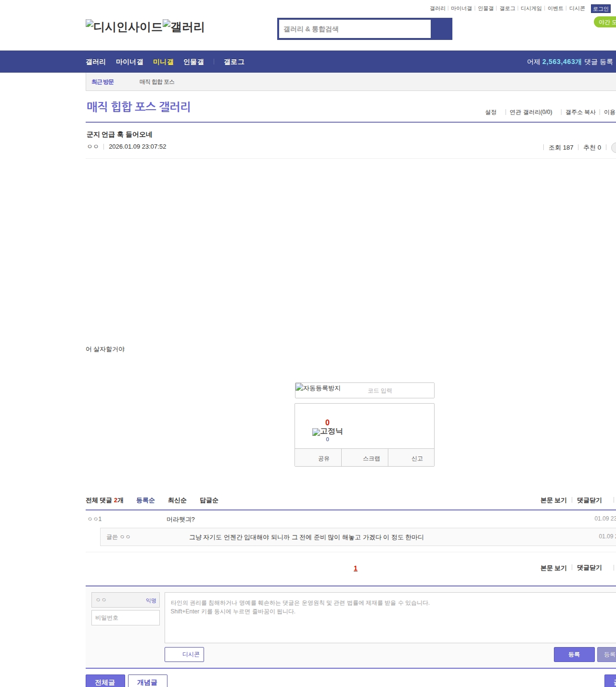The image size is (616, 687).
Task: Click the DCInside logo image
Action: coord(124,26)
